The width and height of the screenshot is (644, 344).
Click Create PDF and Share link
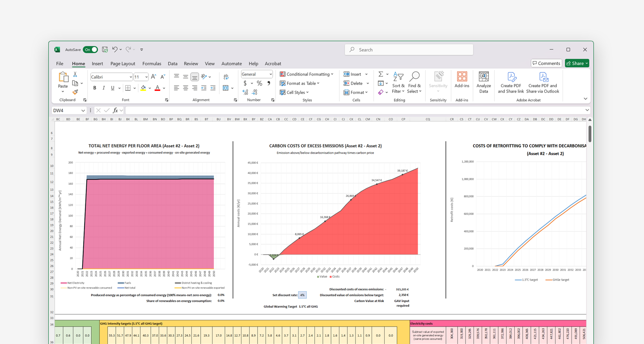click(511, 82)
